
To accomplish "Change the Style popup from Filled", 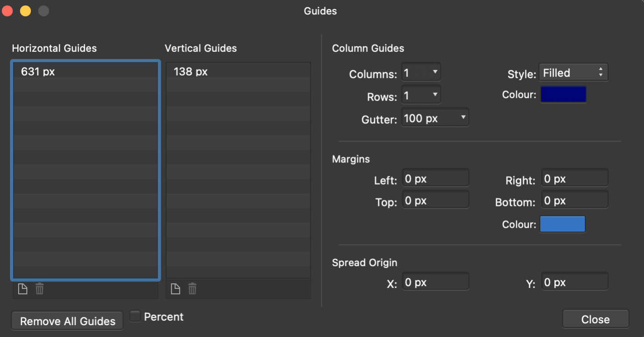I will pyautogui.click(x=573, y=72).
